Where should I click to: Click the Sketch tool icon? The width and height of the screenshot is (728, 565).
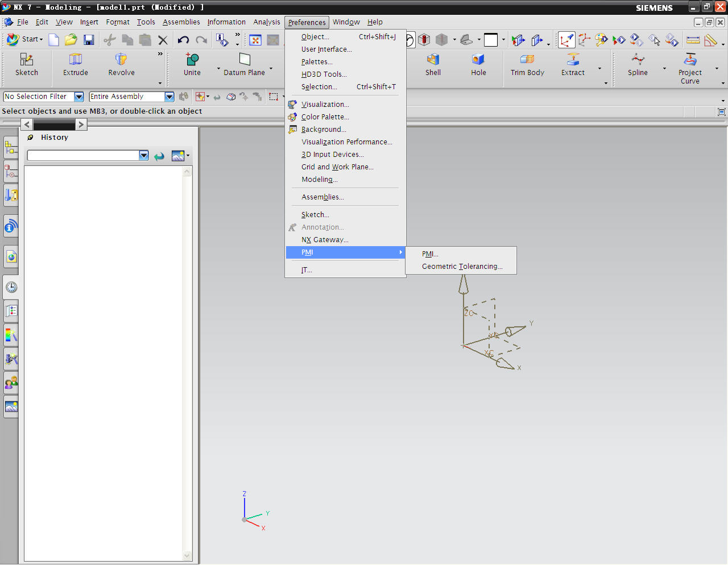[27, 64]
